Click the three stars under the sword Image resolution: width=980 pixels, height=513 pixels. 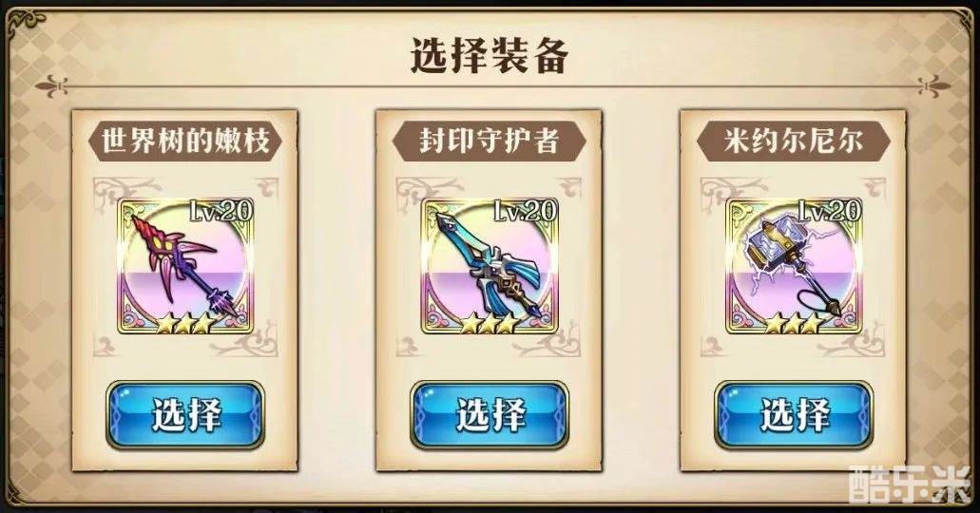490,324
